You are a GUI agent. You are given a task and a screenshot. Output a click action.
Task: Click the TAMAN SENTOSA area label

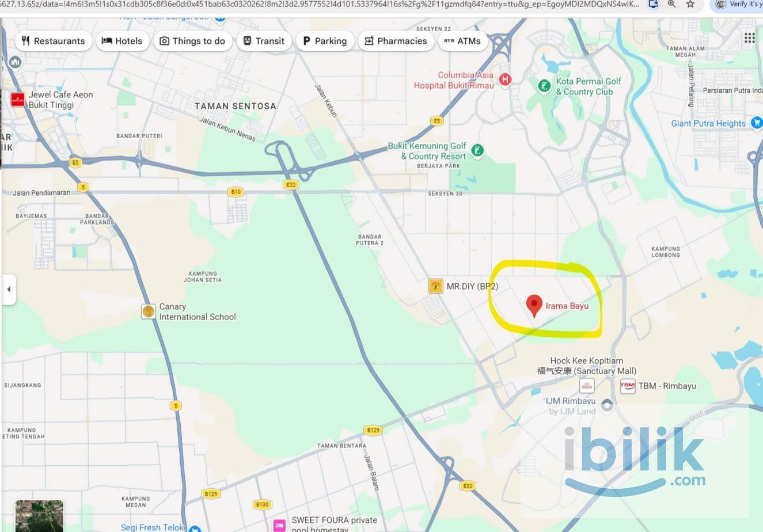(x=236, y=106)
